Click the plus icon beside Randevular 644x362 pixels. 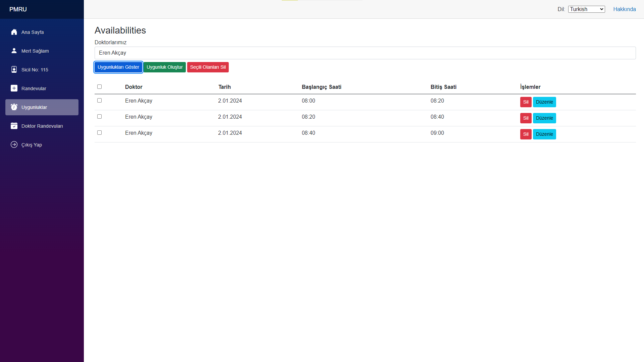(x=14, y=88)
